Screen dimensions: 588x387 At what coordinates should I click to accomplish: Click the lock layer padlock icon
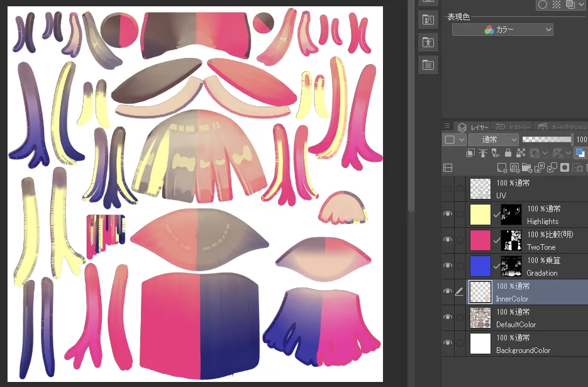(508, 153)
